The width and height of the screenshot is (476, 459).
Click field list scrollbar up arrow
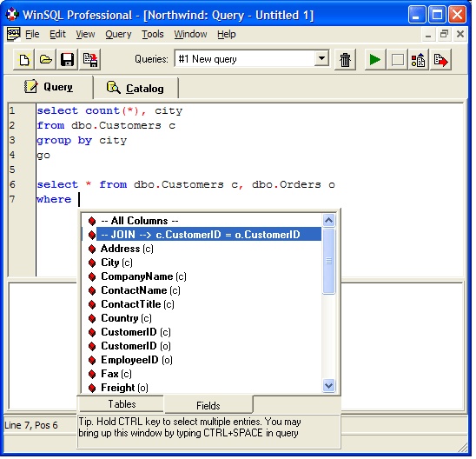(x=328, y=221)
